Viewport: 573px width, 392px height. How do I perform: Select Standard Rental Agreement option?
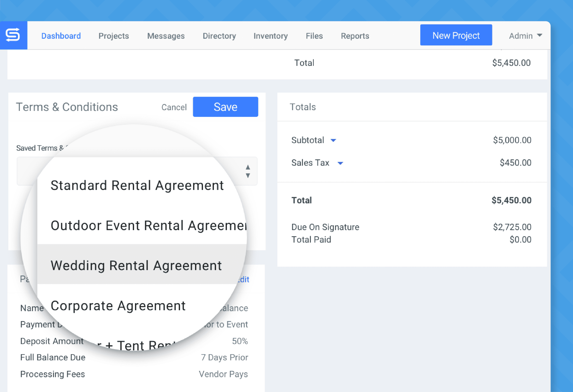click(x=137, y=185)
